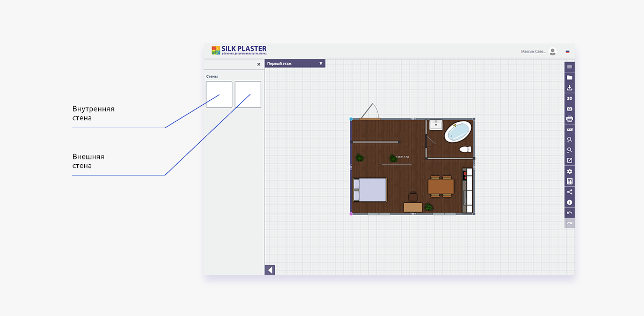Click the Silk Plaster logo
Viewport: 644px width, 316px height.
tap(239, 50)
